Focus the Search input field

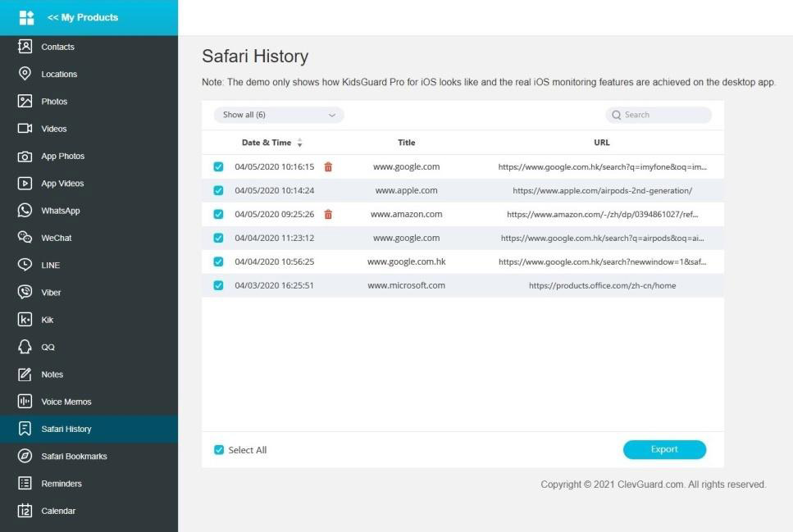pyautogui.click(x=659, y=116)
